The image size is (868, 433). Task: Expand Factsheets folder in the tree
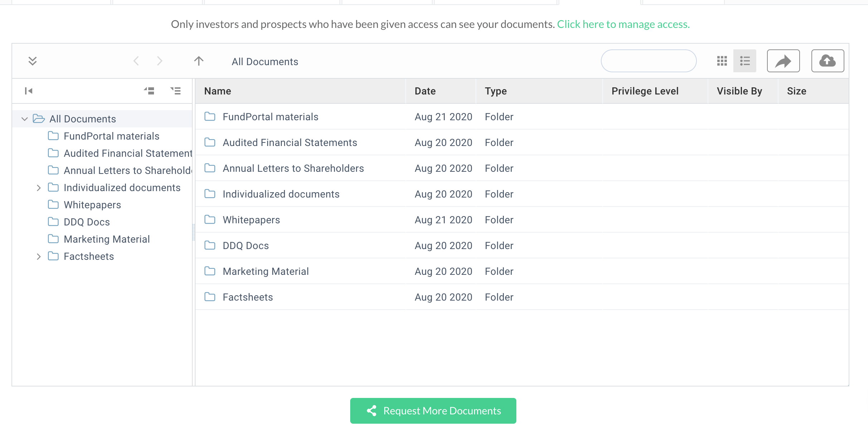click(x=39, y=257)
